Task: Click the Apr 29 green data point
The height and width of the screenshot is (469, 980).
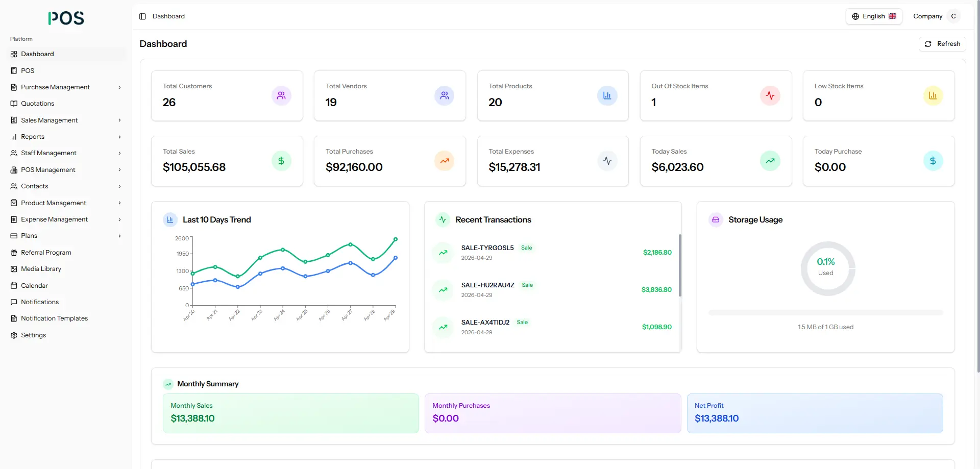Action: (396, 239)
